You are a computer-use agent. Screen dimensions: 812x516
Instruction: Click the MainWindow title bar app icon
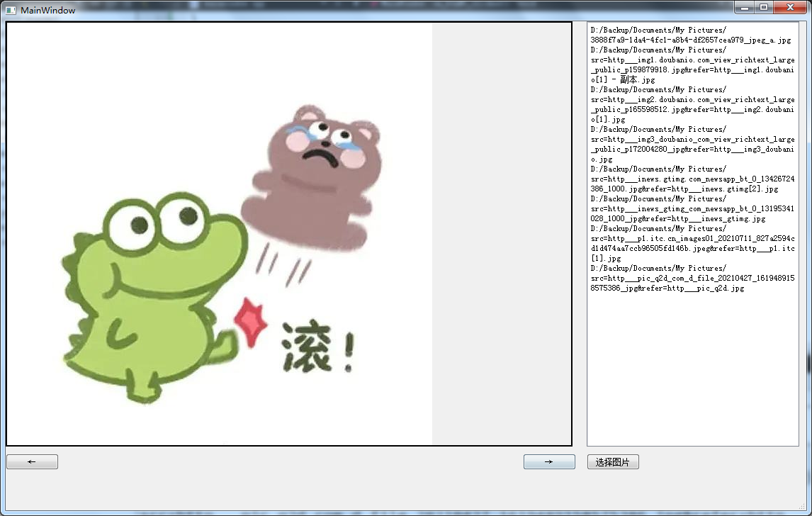11,10
